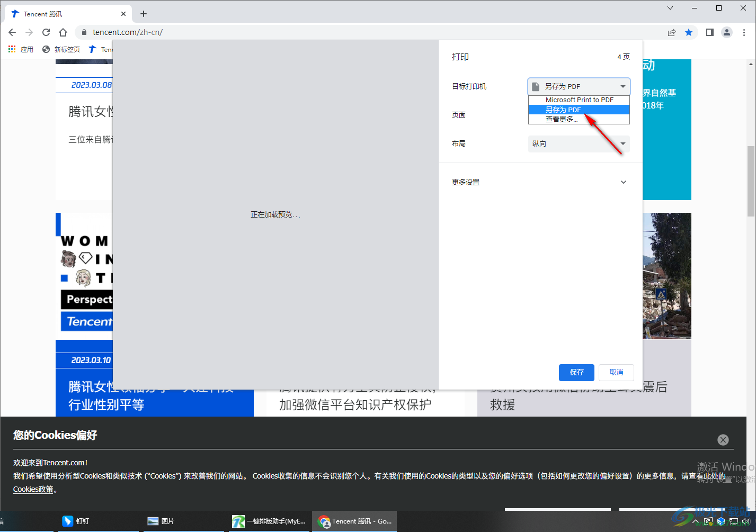Click the 保存 button
Image resolution: width=756 pixels, height=532 pixels.
[x=576, y=373]
